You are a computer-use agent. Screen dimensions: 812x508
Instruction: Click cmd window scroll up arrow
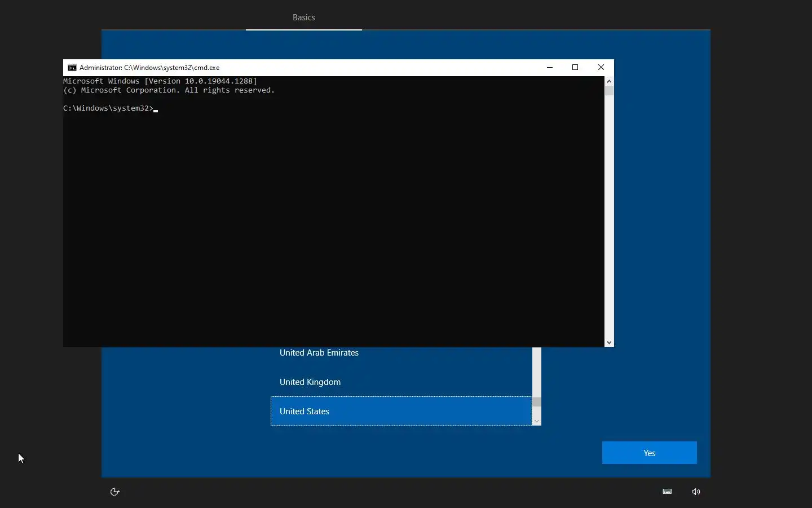(x=610, y=81)
